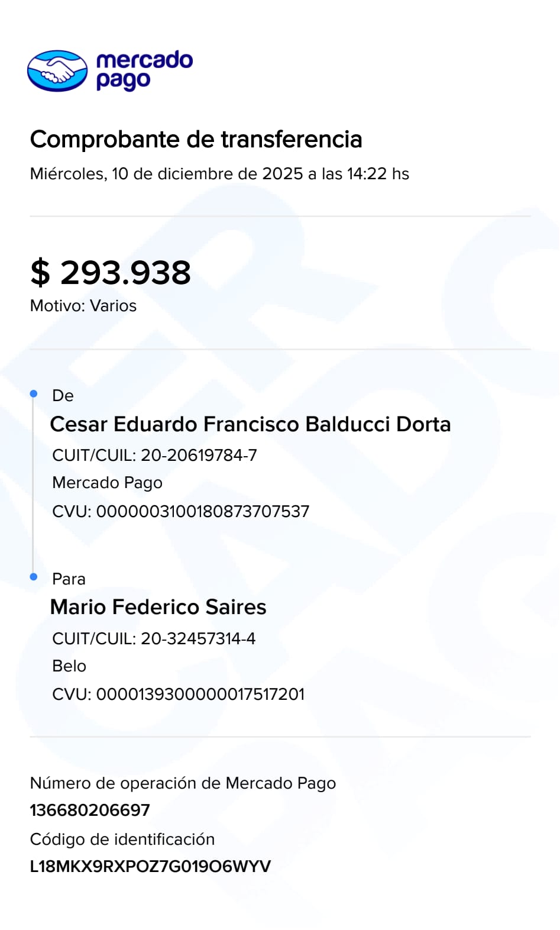
Task: Click the "Motivo: Varios" text
Action: tap(83, 306)
